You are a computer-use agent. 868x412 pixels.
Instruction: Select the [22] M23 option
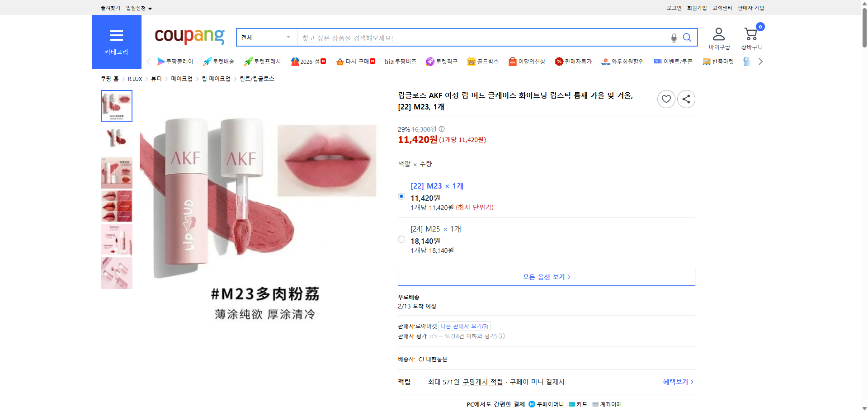pyautogui.click(x=401, y=196)
